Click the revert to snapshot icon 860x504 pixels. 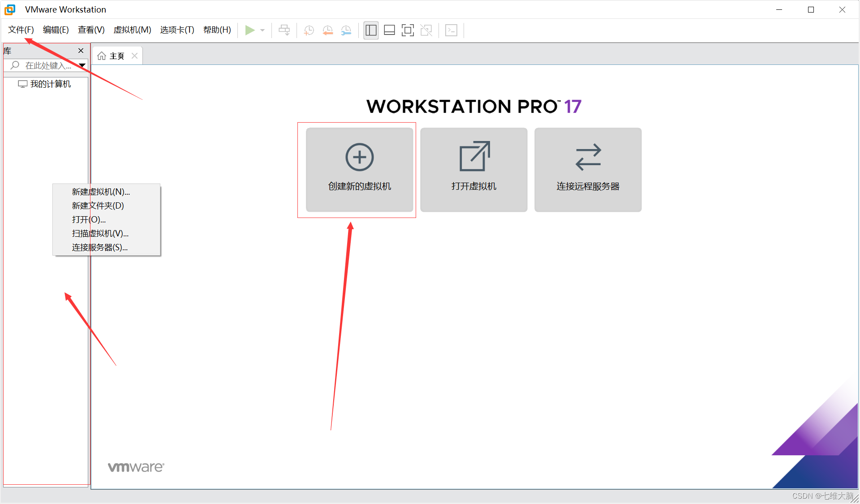pyautogui.click(x=327, y=30)
